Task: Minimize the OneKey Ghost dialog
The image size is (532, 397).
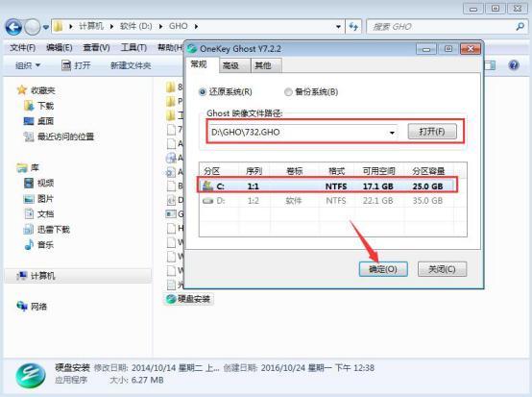Action: tap(426, 49)
